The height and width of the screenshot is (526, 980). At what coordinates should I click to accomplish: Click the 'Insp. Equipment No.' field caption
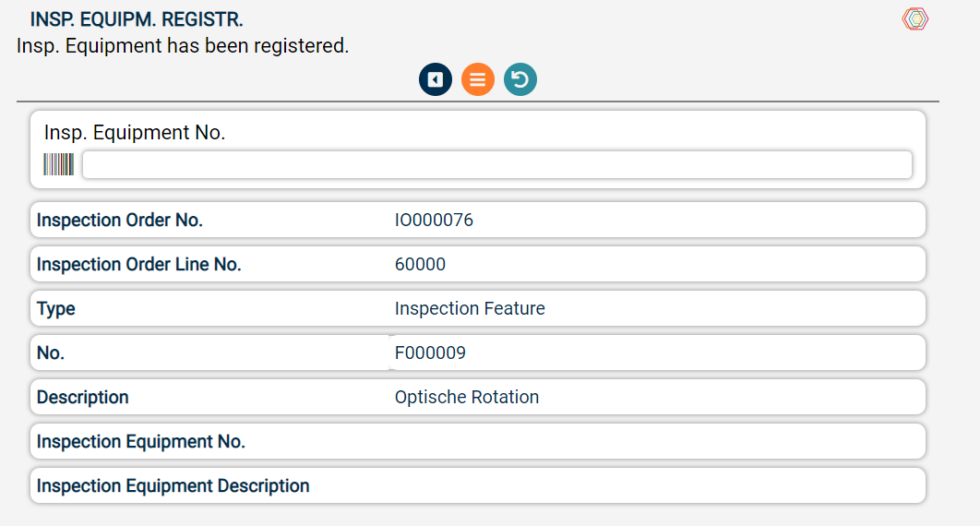click(135, 133)
